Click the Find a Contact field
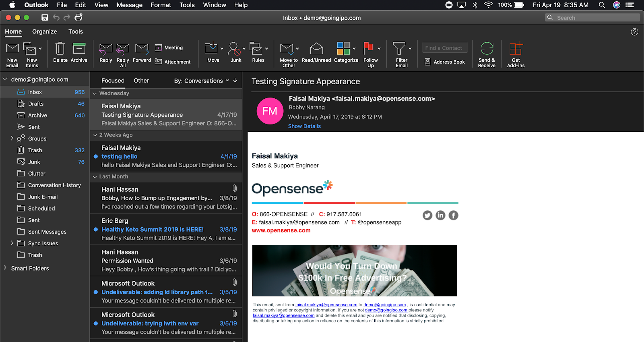The width and height of the screenshot is (644, 342). [x=445, y=48]
